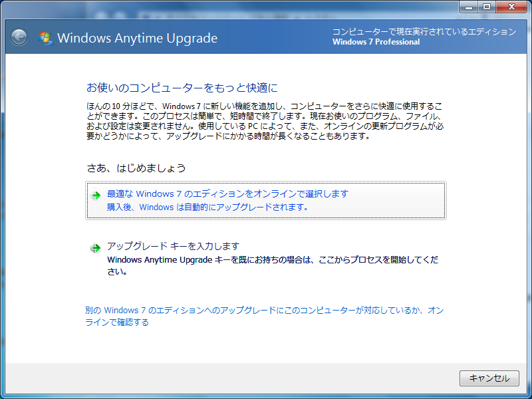Click the back arrow button
Screen dimensions: 532x399
19,37
